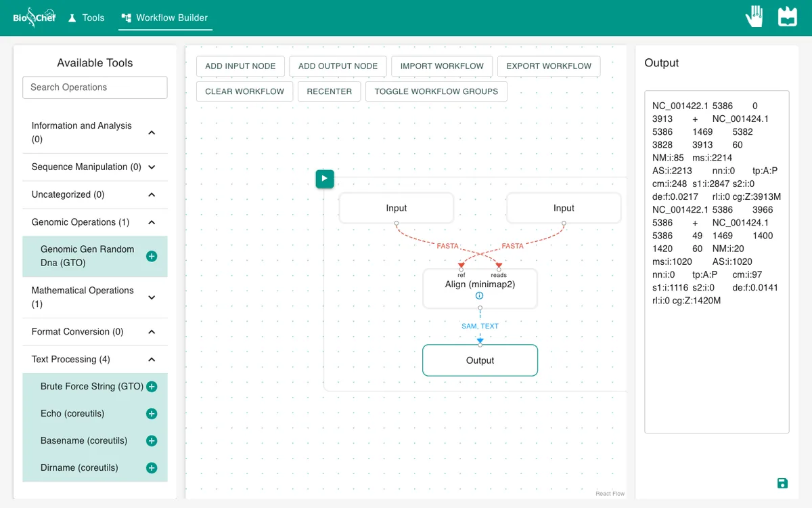The width and height of the screenshot is (812, 508).
Task: Open the Tools tab
Action: coord(86,18)
